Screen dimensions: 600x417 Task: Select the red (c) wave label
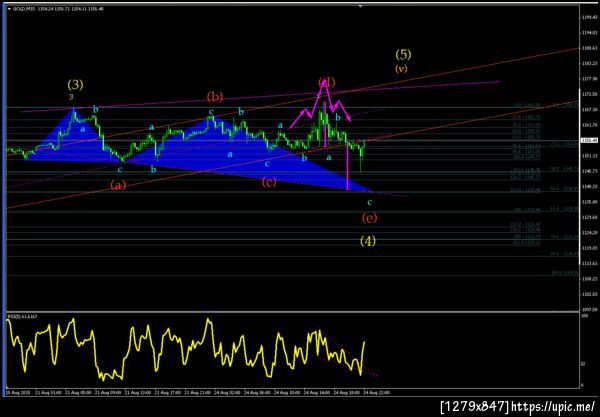click(x=269, y=182)
